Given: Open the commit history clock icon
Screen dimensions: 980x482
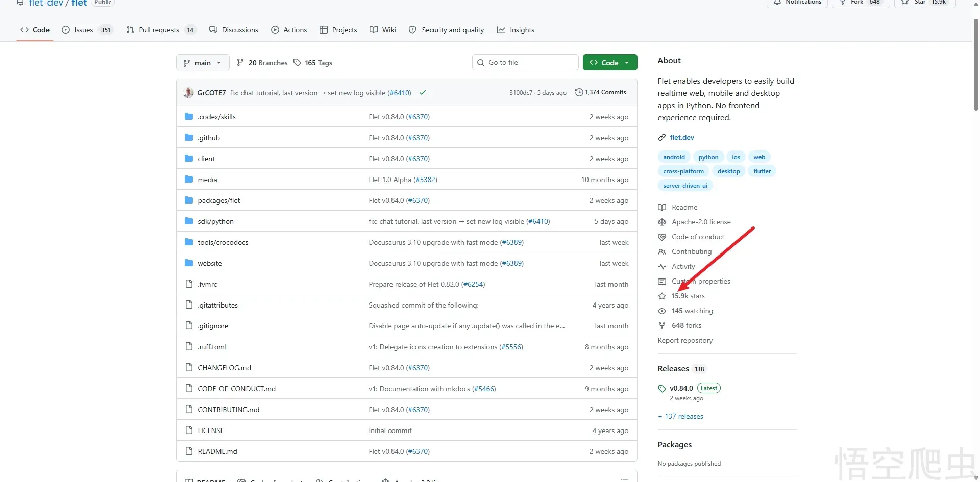Looking at the screenshot, I should click(x=579, y=92).
